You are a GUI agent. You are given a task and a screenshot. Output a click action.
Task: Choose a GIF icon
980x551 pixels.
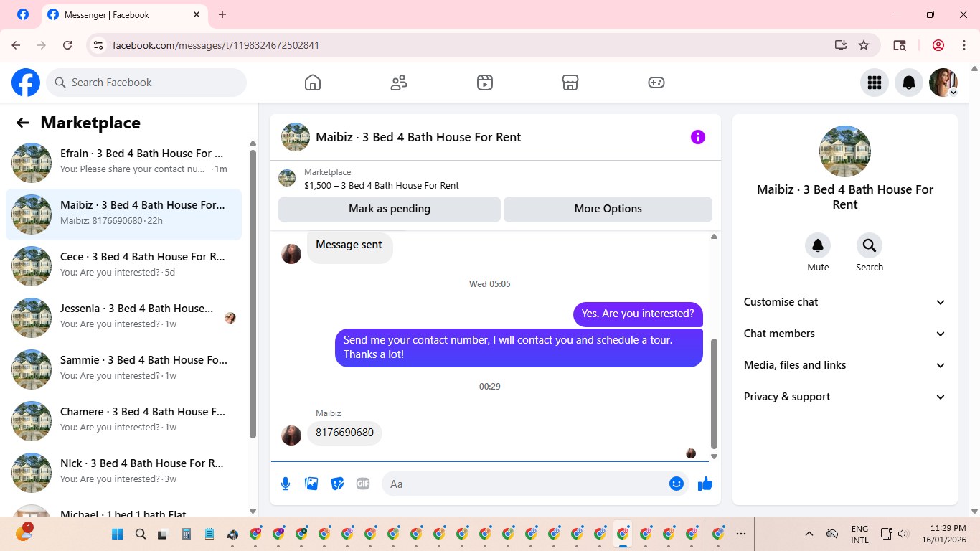pos(363,484)
